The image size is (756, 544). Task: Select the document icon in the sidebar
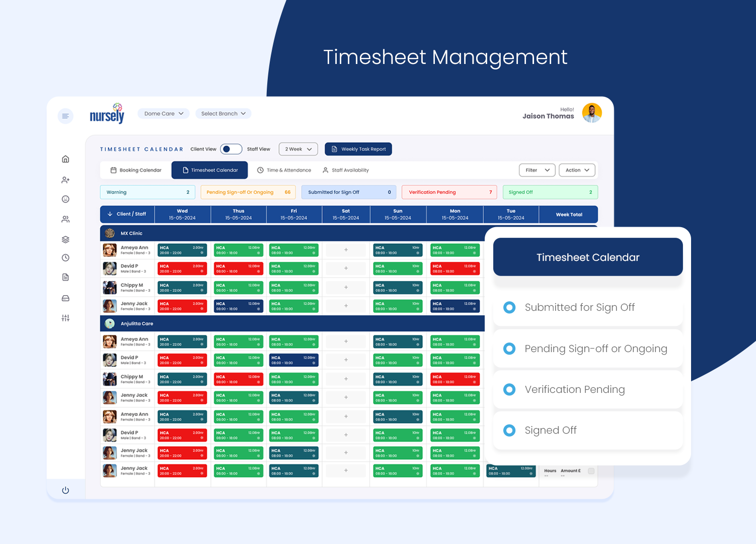pyautogui.click(x=65, y=277)
